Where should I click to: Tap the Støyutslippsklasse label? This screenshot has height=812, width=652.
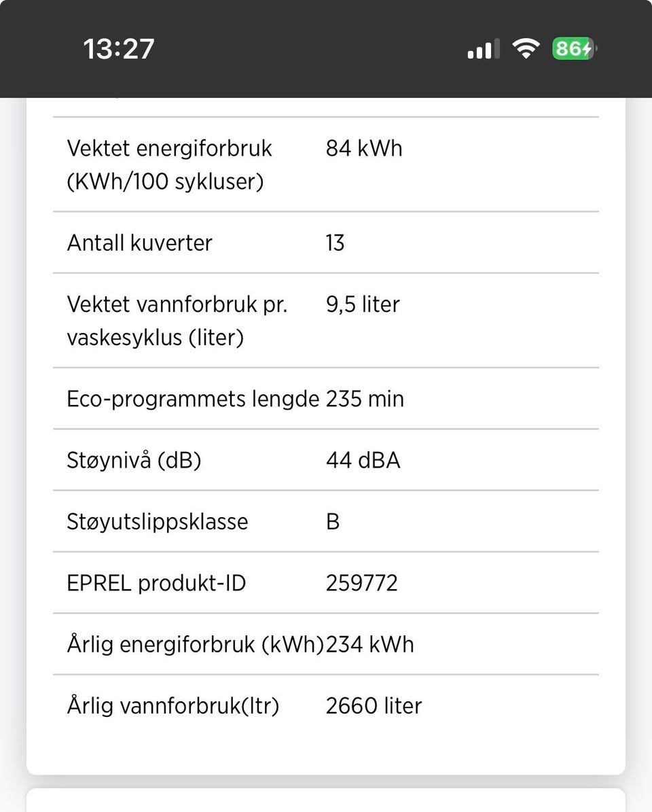(158, 521)
